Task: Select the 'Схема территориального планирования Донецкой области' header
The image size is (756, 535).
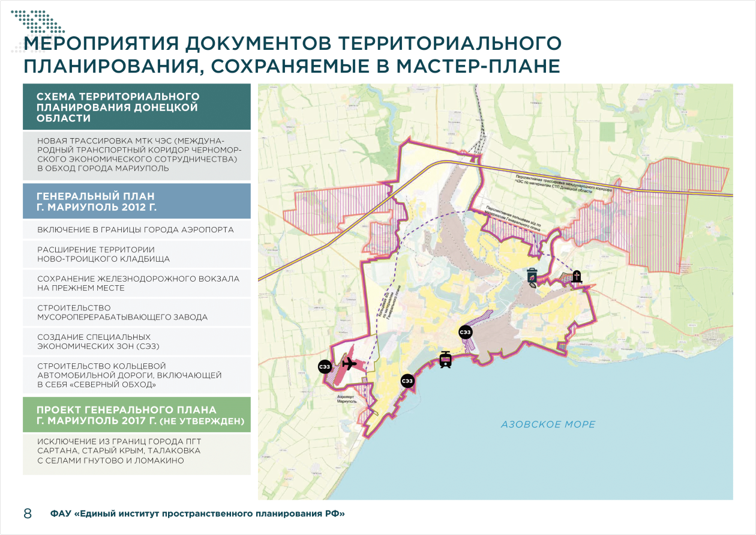Action: 137,107
